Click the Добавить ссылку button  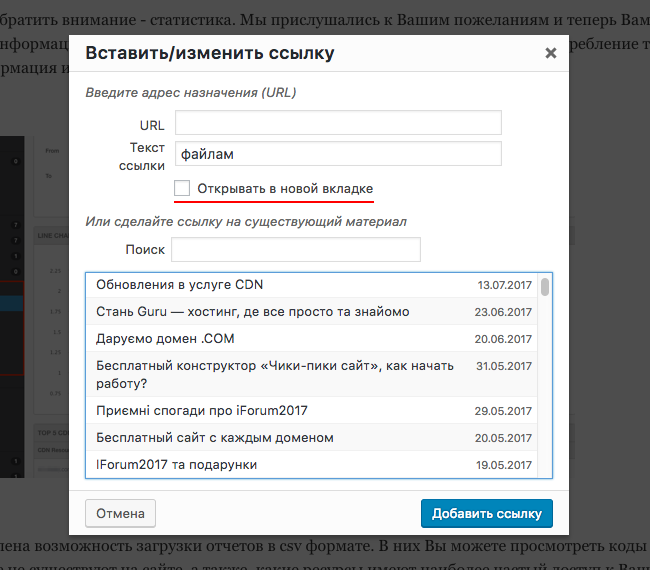(486, 514)
